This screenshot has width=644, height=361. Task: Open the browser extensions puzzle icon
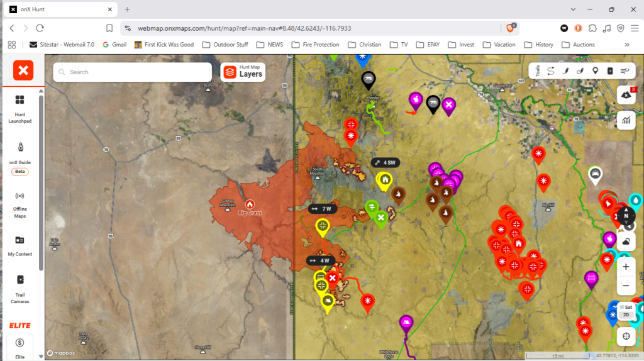coord(592,28)
